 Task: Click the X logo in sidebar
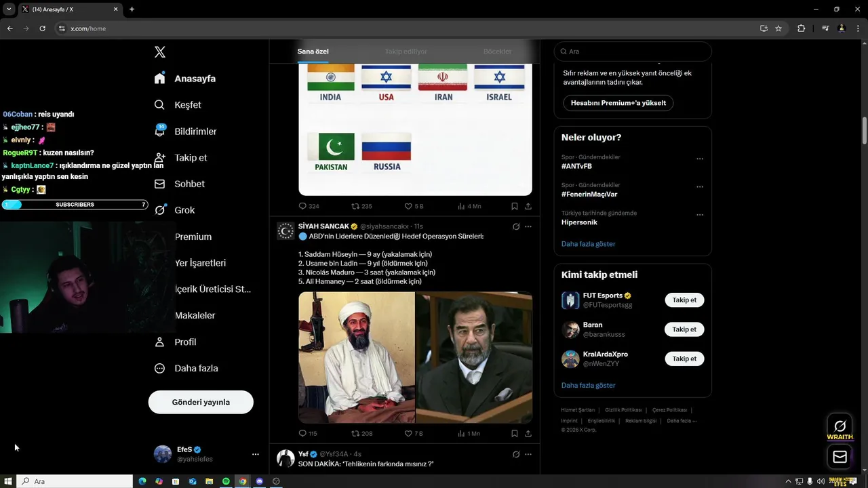pos(160,52)
